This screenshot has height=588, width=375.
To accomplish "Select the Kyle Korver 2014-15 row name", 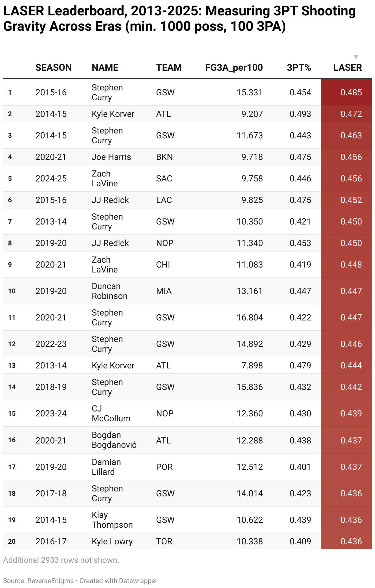I will [113, 114].
